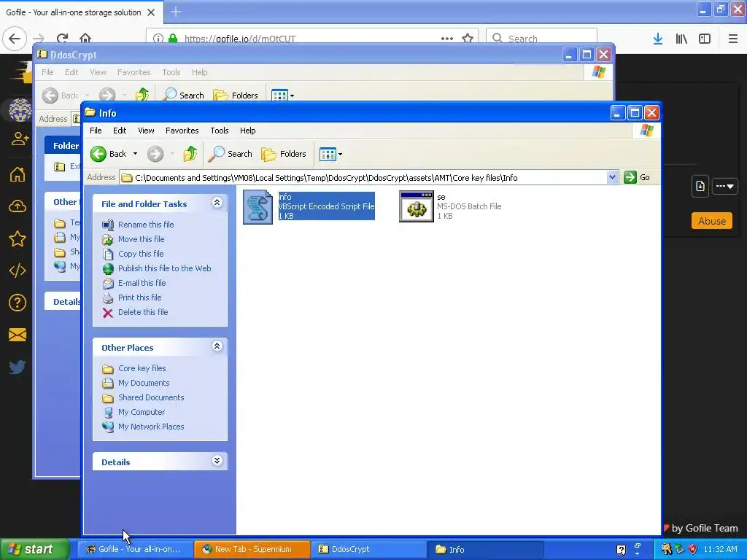Click Up folder icon in DdosCrypt window
The height and width of the screenshot is (560, 747).
(142, 96)
